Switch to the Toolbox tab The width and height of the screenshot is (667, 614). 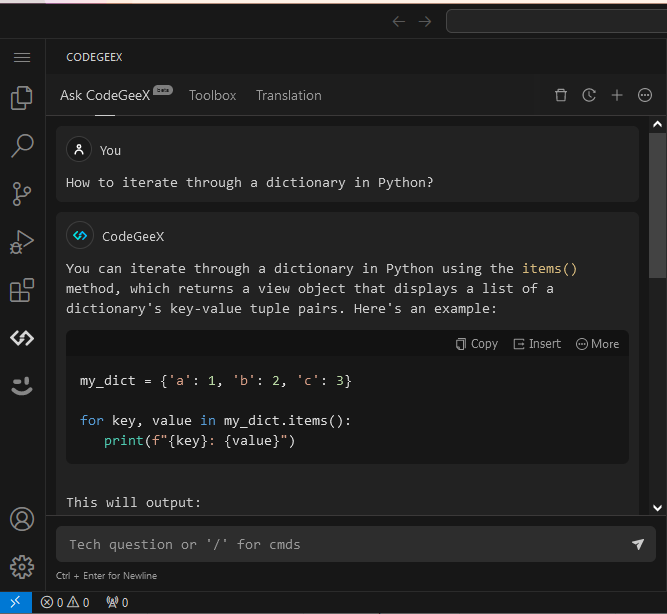point(212,95)
